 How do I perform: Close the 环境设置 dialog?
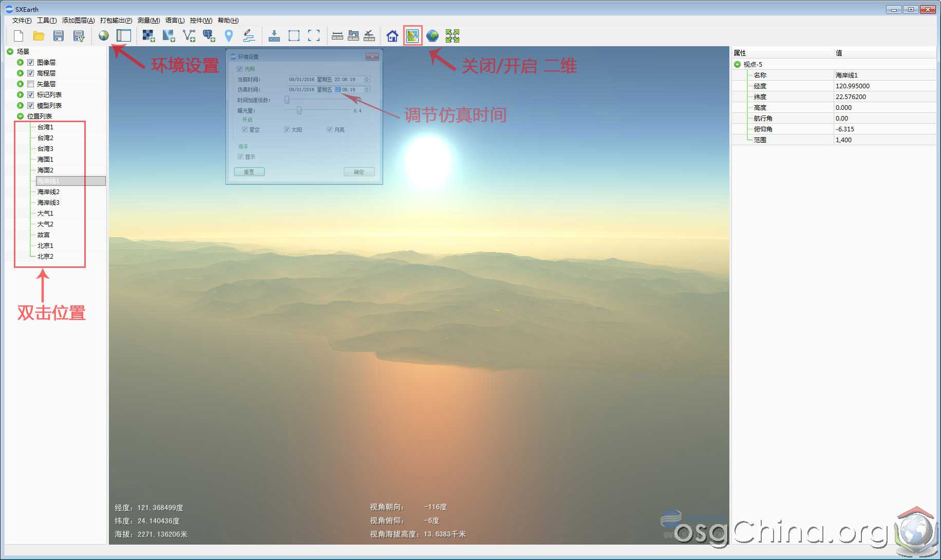point(372,56)
